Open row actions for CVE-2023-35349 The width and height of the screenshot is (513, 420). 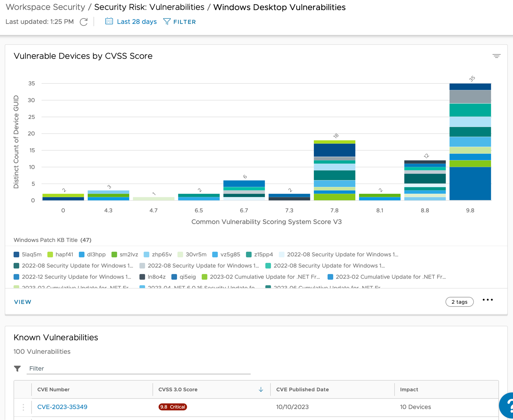(x=23, y=407)
